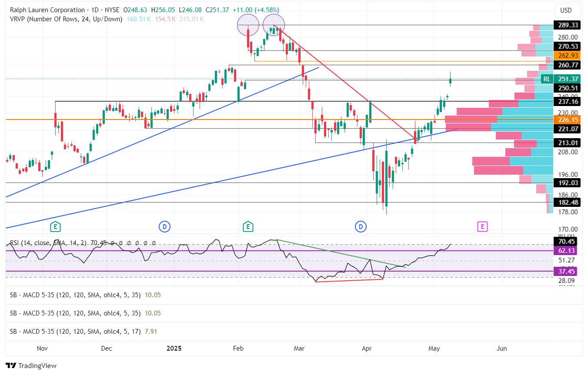Image resolution: width=588 pixels, height=375 pixels.
Task: Click the Jun label on time axis
Action: tap(502, 348)
